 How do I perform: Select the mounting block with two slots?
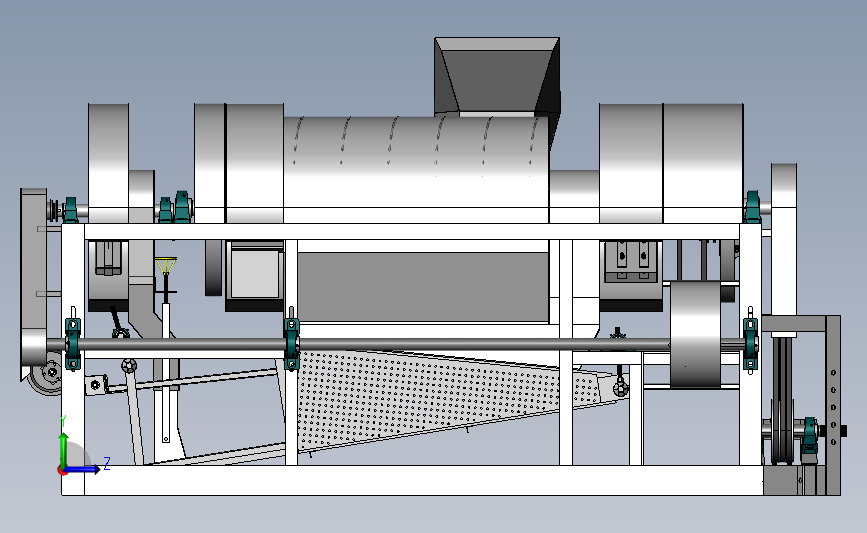click(x=633, y=262)
